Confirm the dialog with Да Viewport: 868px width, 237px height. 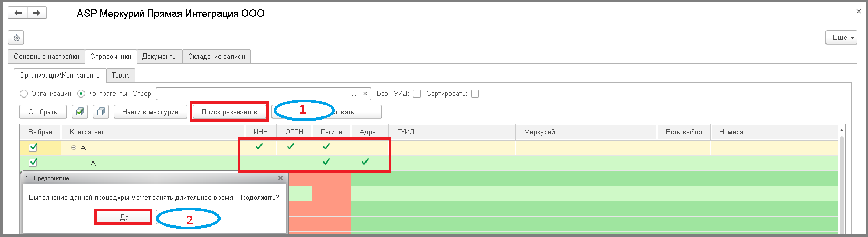coord(124,217)
